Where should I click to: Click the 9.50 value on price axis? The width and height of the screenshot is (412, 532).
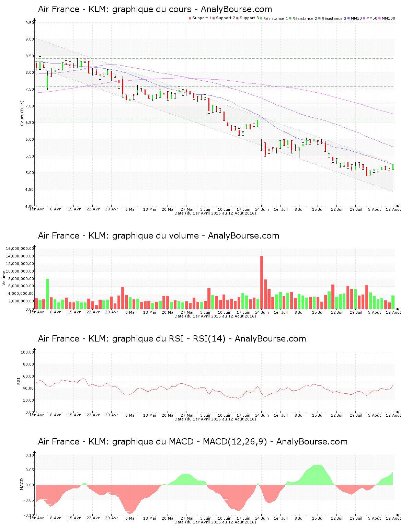30,23
